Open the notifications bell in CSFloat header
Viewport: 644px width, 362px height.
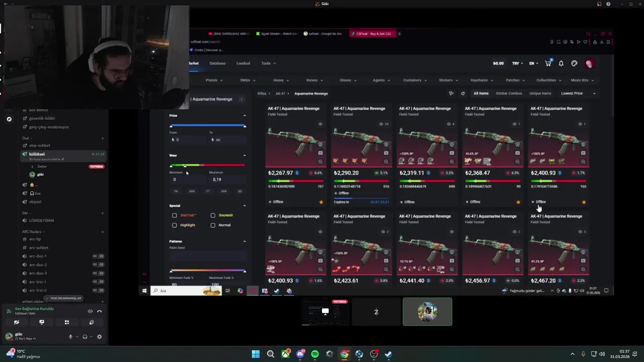point(561,63)
